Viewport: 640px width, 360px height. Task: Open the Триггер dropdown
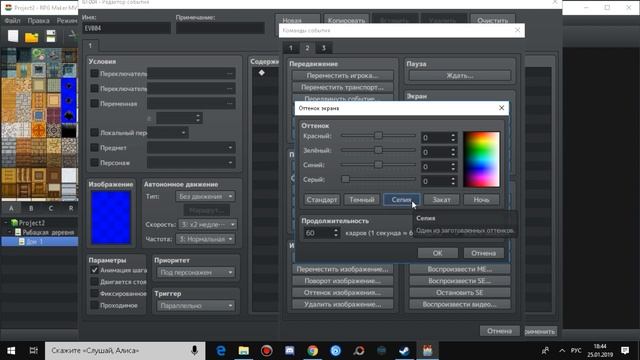(196, 305)
